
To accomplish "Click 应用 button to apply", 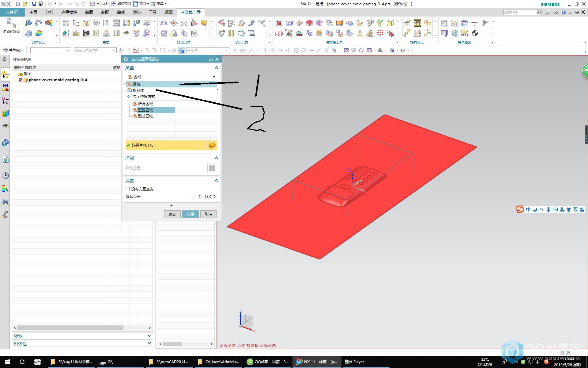I will 190,214.
